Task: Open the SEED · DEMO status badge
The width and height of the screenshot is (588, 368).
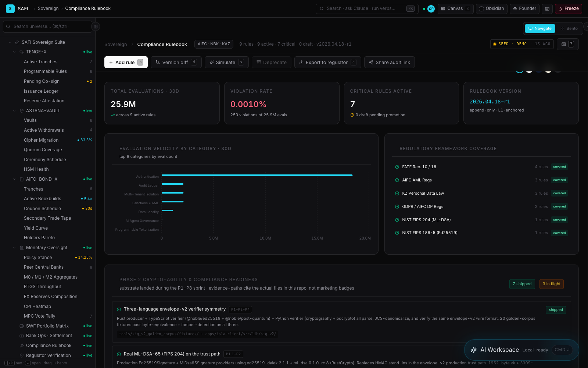Action: tap(522, 44)
